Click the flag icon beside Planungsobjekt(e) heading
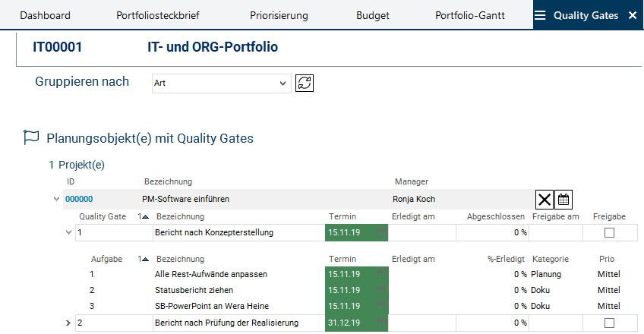The image size is (644, 334). pos(31,137)
